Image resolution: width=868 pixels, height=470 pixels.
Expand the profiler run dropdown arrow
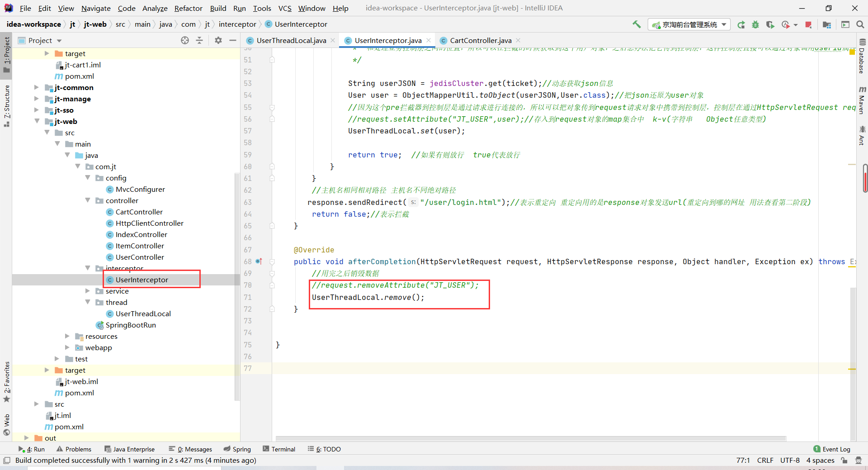click(796, 25)
